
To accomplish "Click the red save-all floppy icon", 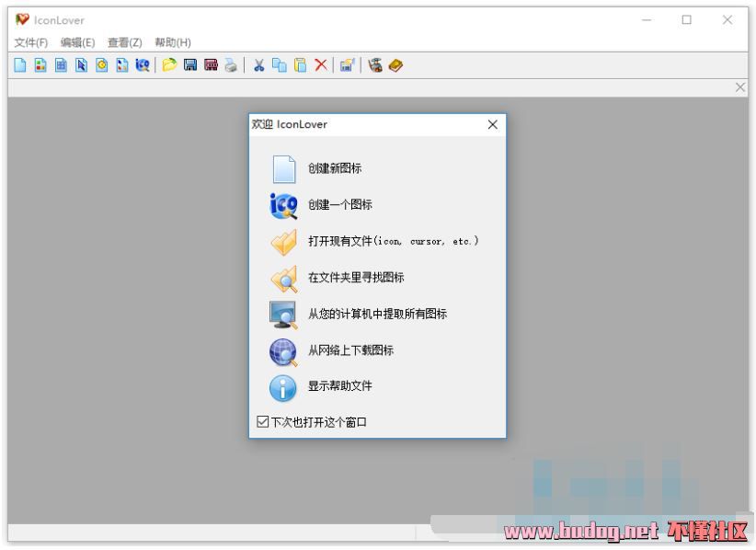I will click(x=211, y=64).
